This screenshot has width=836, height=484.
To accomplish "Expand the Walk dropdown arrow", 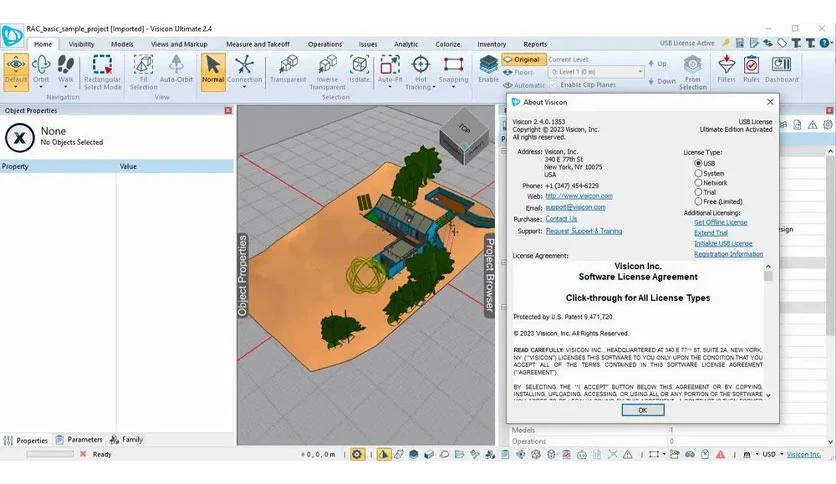I will tap(66, 87).
